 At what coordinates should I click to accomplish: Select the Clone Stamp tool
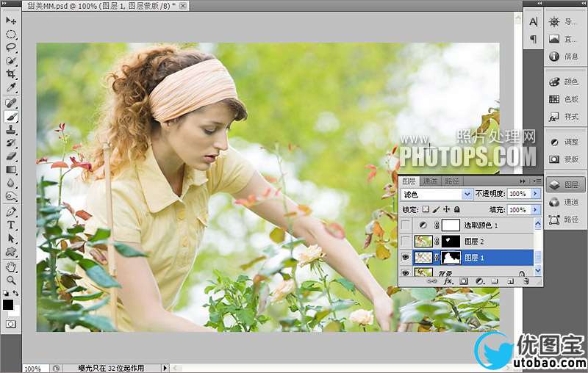click(11, 130)
